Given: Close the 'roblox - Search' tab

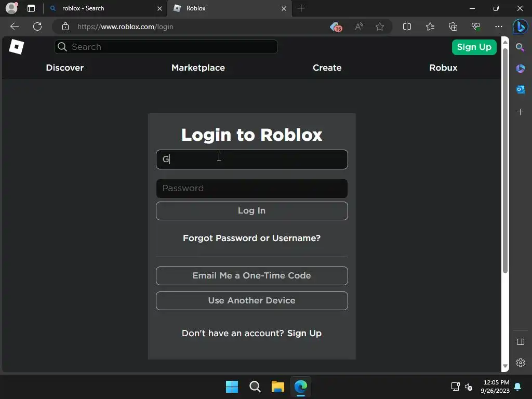Looking at the screenshot, I should point(159,8).
